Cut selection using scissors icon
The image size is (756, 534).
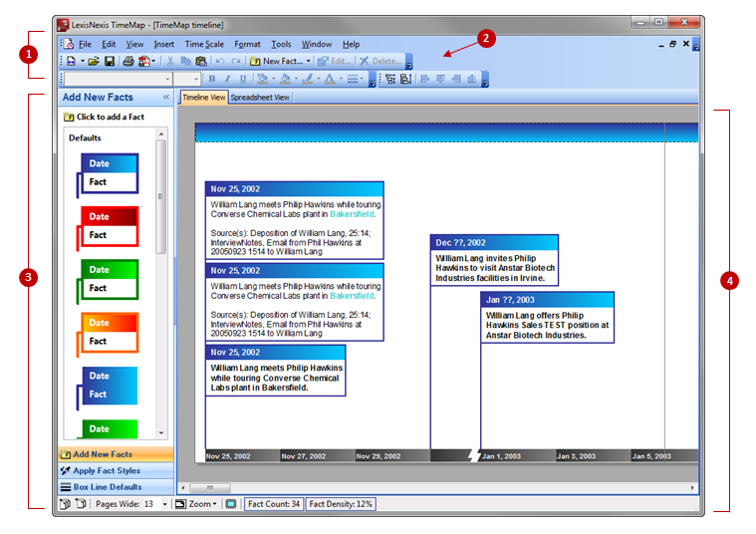tap(170, 61)
